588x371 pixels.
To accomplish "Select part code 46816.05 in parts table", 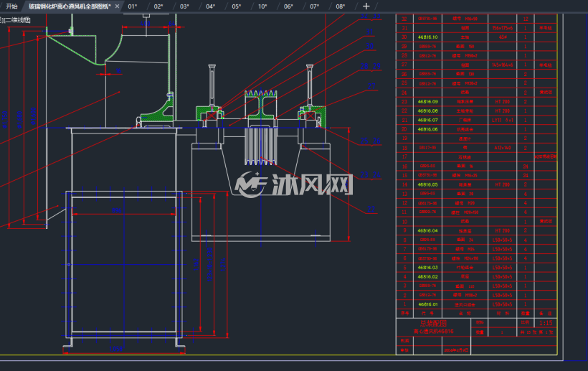I will tap(427, 184).
